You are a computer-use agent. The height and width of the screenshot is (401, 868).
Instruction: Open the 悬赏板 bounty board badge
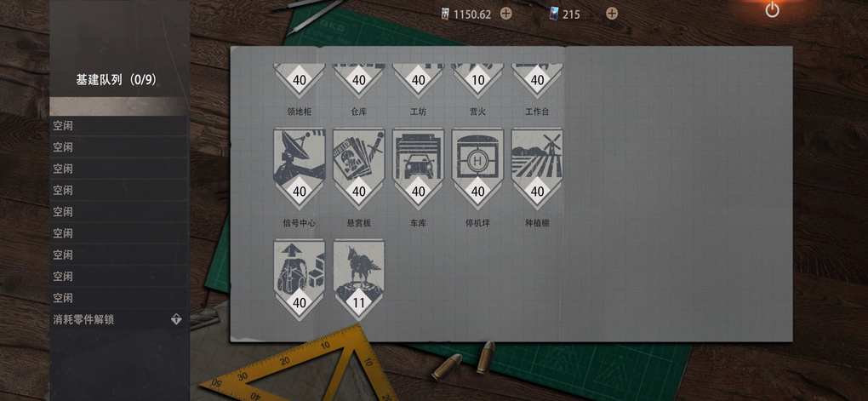pos(359,169)
